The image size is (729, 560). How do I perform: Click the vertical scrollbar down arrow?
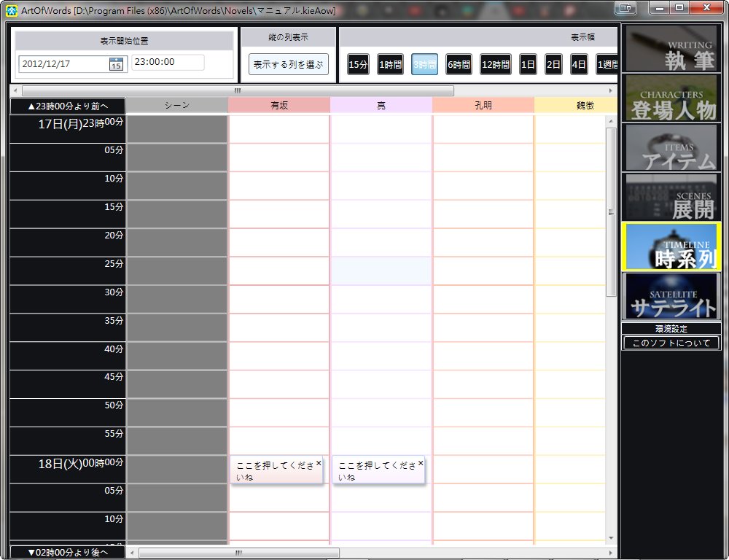(x=611, y=538)
